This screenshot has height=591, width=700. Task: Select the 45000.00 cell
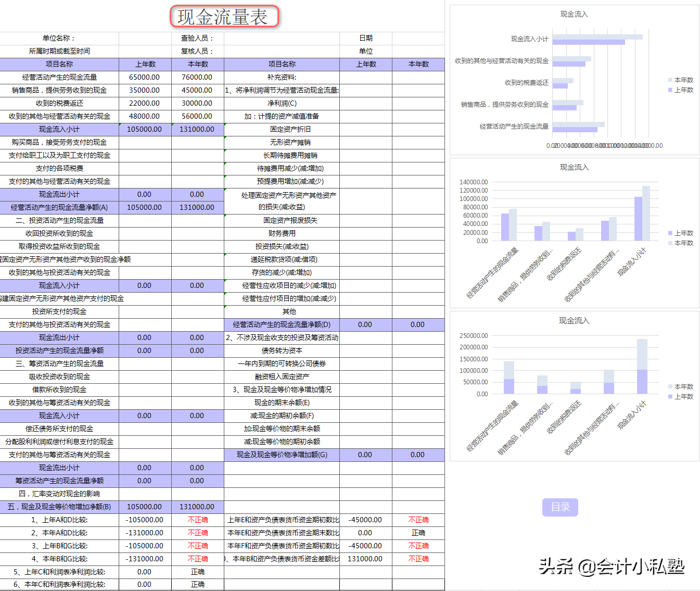click(x=198, y=90)
